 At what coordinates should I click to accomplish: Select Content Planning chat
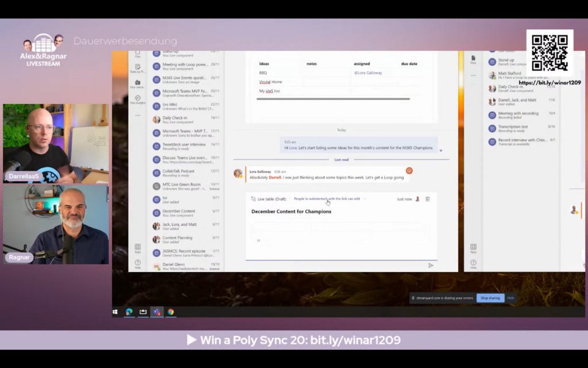pyautogui.click(x=187, y=240)
